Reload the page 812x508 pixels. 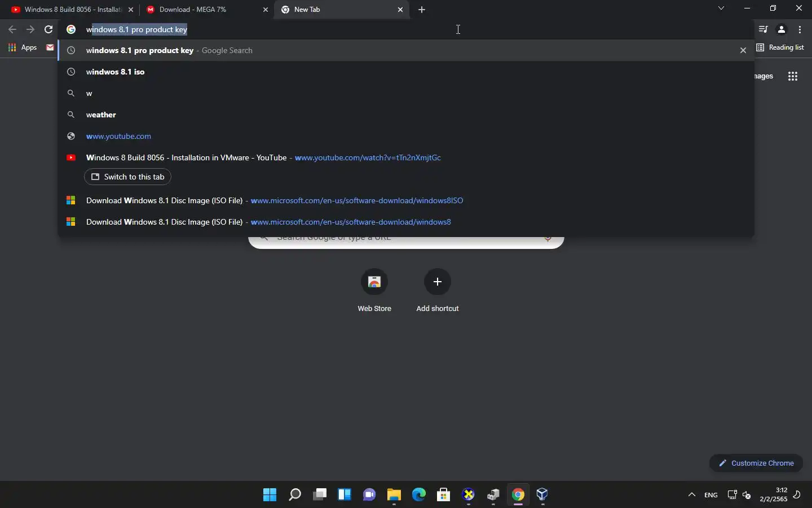[x=48, y=29]
